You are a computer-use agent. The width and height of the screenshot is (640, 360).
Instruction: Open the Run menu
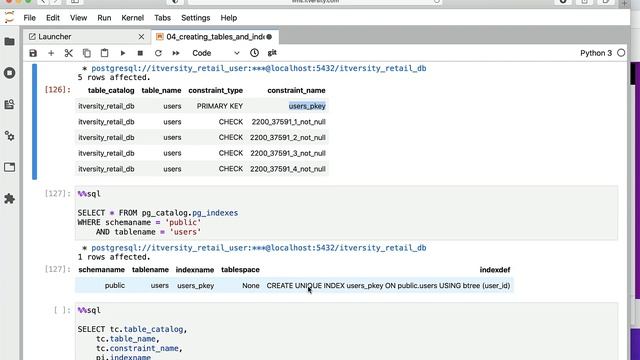tap(104, 18)
